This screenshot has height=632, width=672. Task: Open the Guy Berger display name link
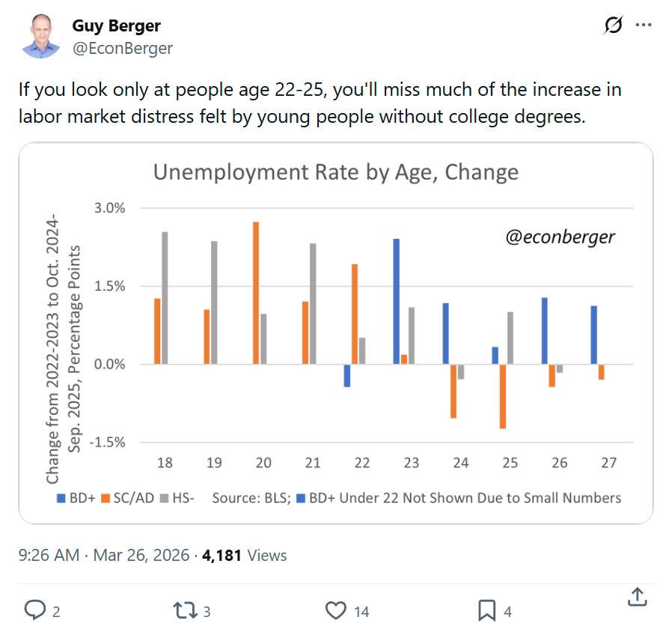116,25
